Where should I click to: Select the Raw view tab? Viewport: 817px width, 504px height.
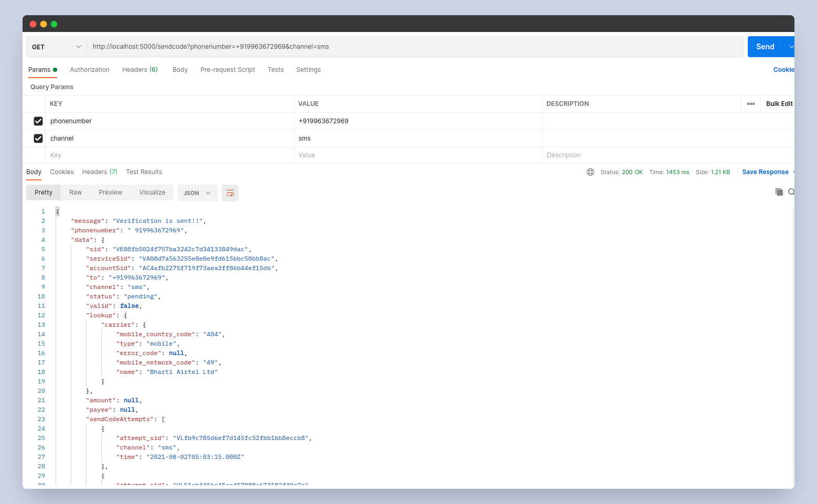[x=76, y=192]
